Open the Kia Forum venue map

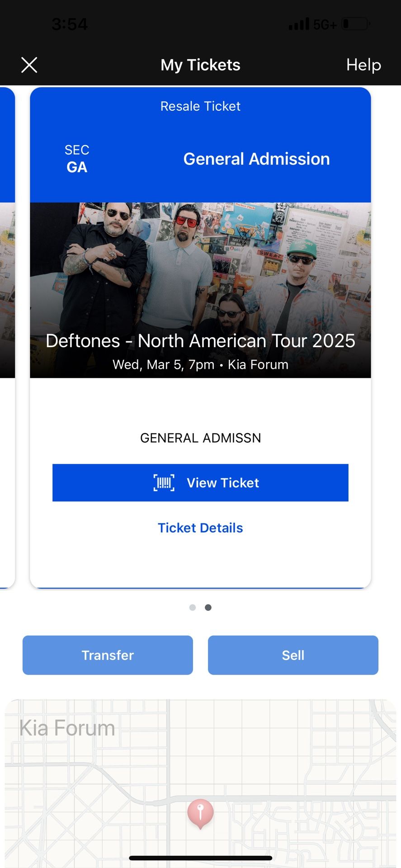tap(200, 769)
